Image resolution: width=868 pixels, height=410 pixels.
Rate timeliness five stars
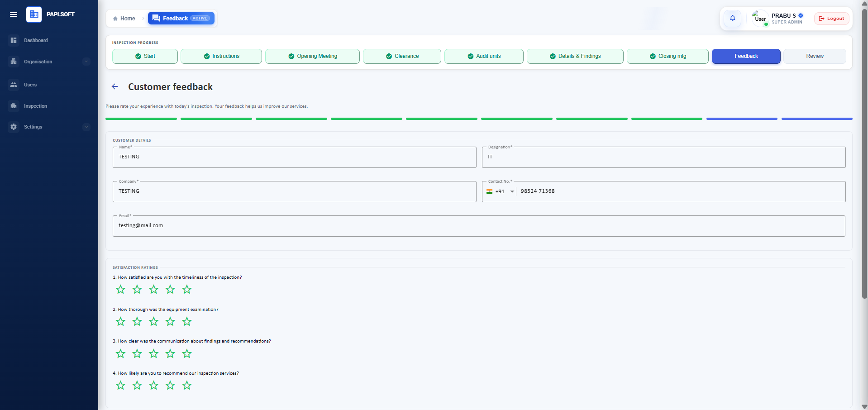[x=187, y=290]
